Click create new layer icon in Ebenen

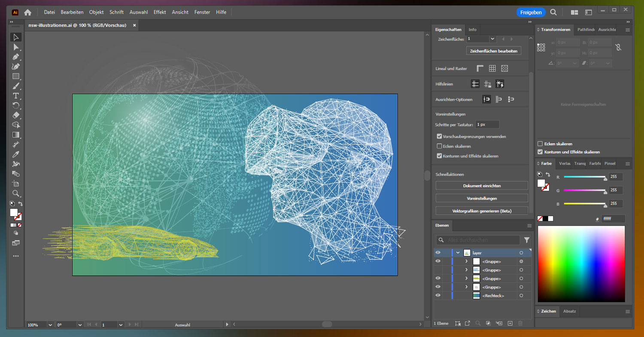510,323
